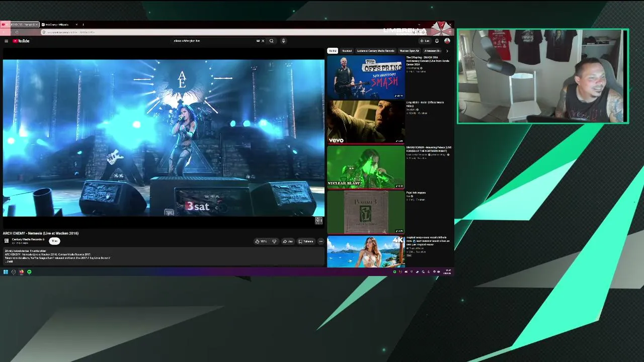The width and height of the screenshot is (644, 362).
Task: Expand the video description box
Action: pos(164,256)
